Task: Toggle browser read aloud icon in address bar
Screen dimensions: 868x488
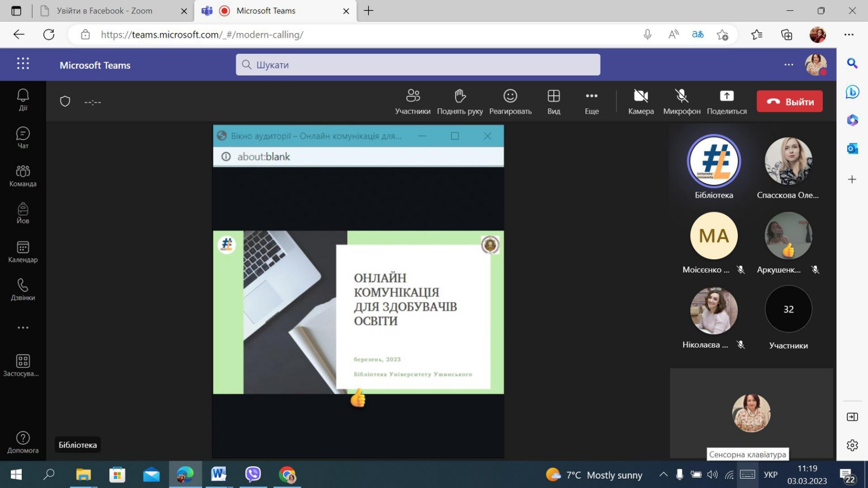Action: point(673,35)
